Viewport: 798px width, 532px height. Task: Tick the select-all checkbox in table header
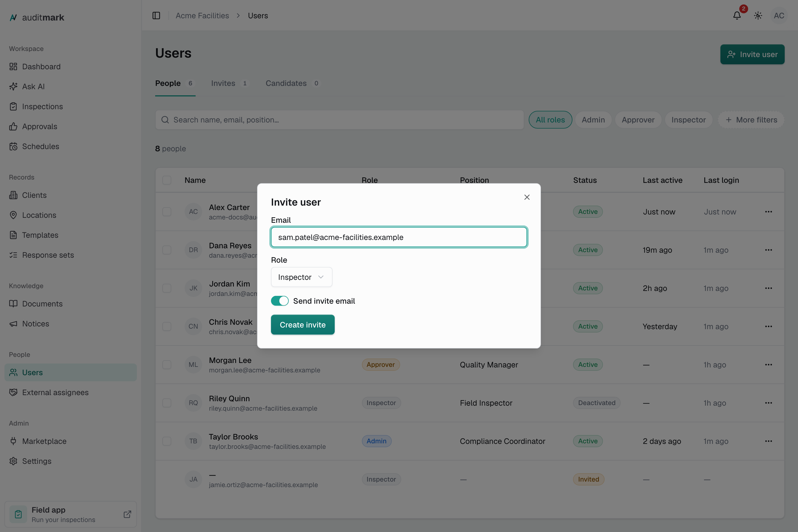pyautogui.click(x=167, y=180)
